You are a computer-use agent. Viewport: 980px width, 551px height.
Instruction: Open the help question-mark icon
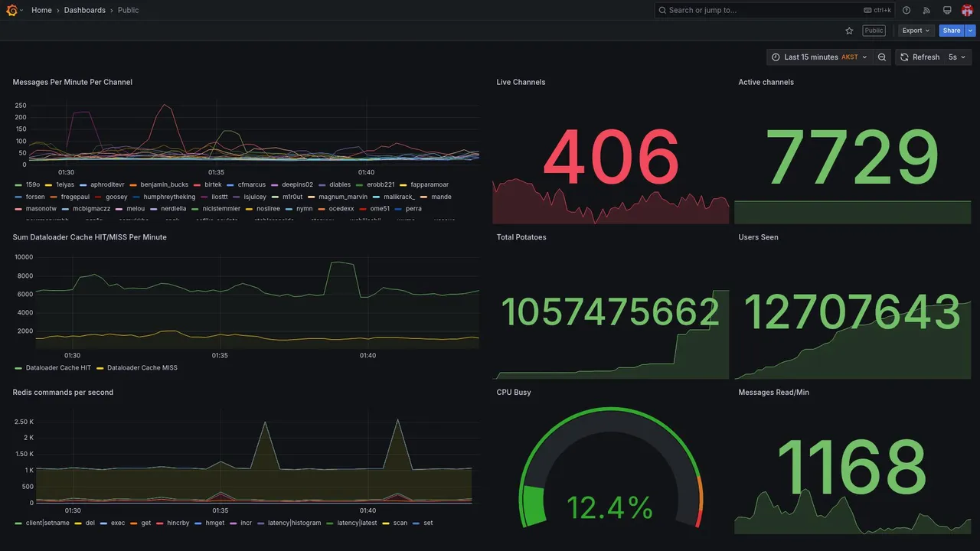coord(906,10)
